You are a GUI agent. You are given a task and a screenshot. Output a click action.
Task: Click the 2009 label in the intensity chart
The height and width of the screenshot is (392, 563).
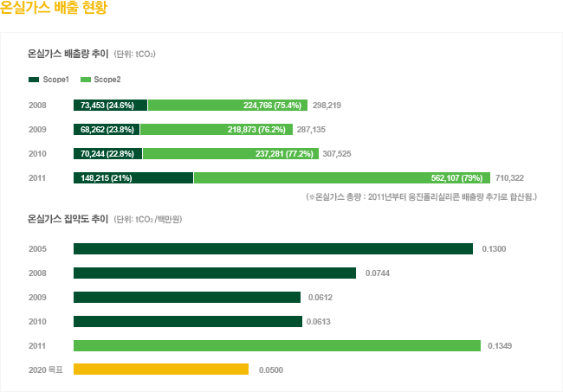click(38, 298)
